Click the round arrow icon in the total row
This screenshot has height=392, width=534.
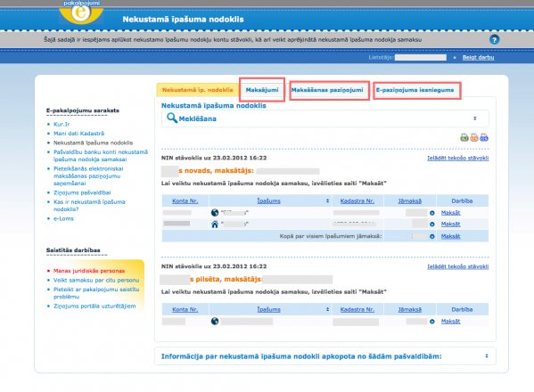tap(431, 236)
